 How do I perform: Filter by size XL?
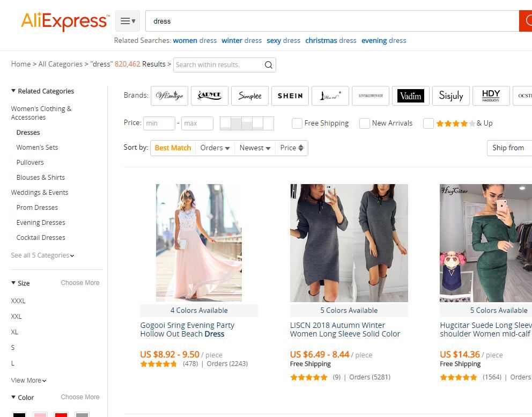(x=14, y=332)
